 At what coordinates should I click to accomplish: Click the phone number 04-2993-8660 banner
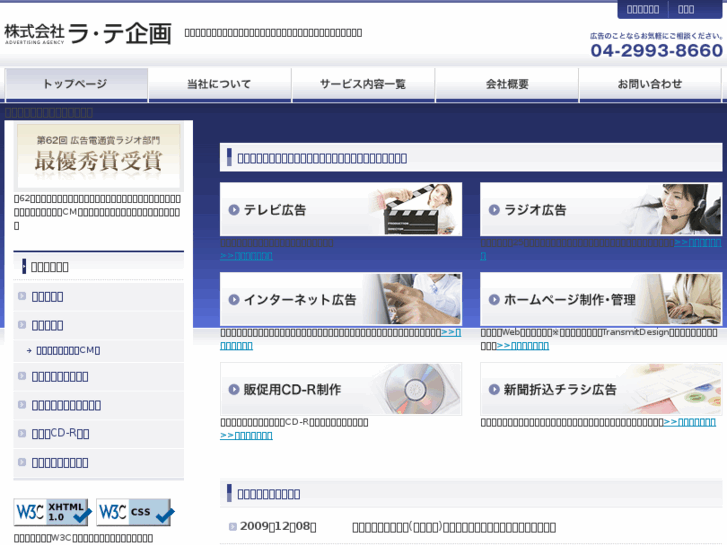657,45
